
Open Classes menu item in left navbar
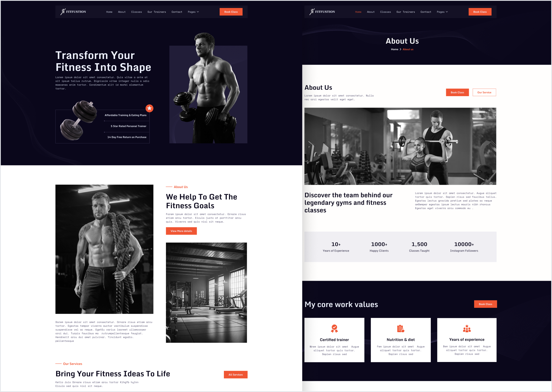136,12
